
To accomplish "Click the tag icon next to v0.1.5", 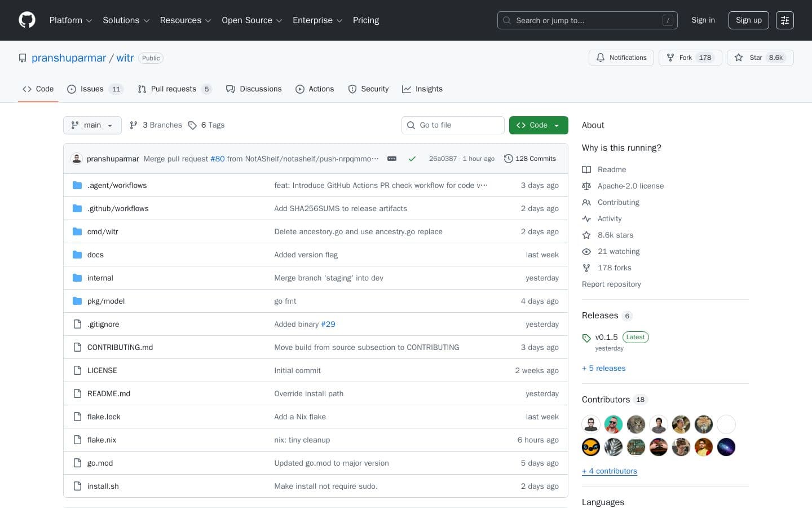I will point(587,338).
